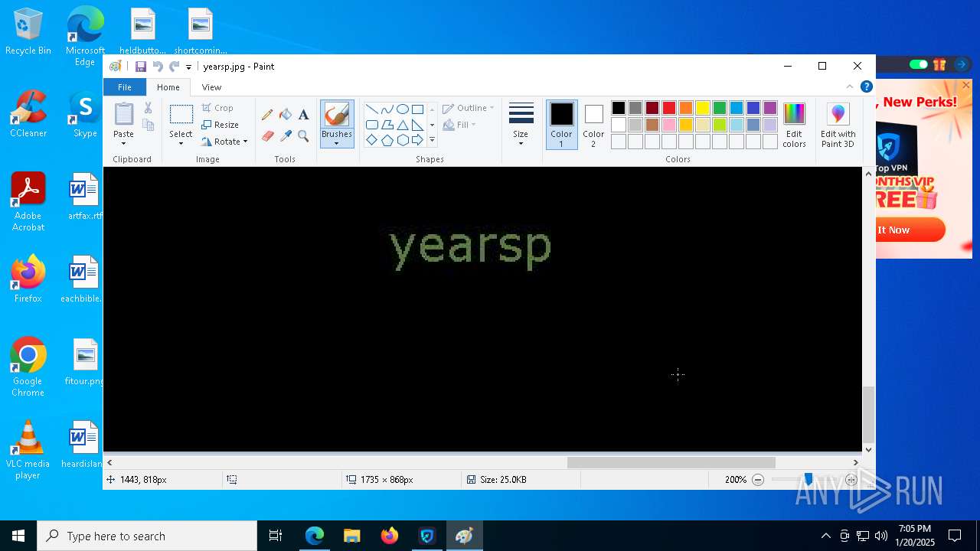Choose the Triangle shape
The image size is (980, 551).
click(402, 125)
